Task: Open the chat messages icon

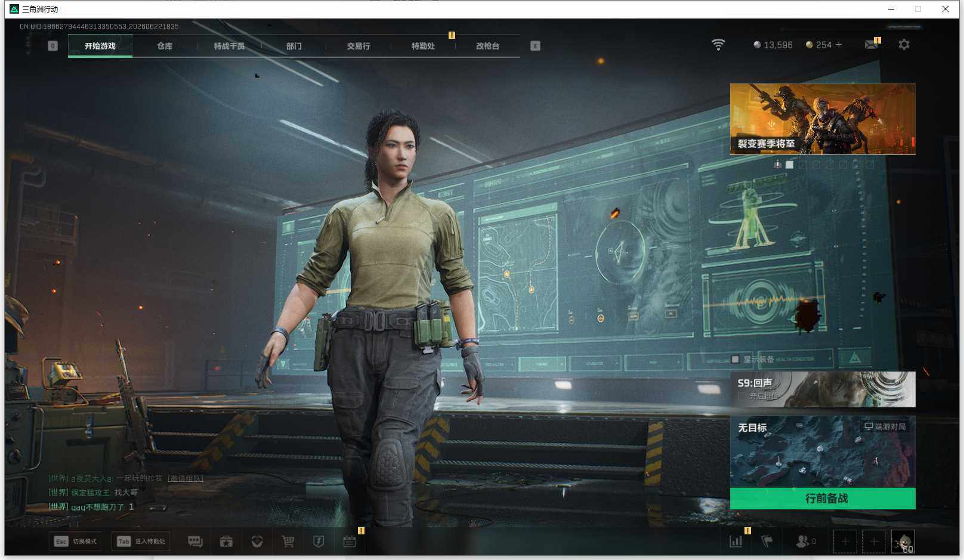Action: [195, 542]
